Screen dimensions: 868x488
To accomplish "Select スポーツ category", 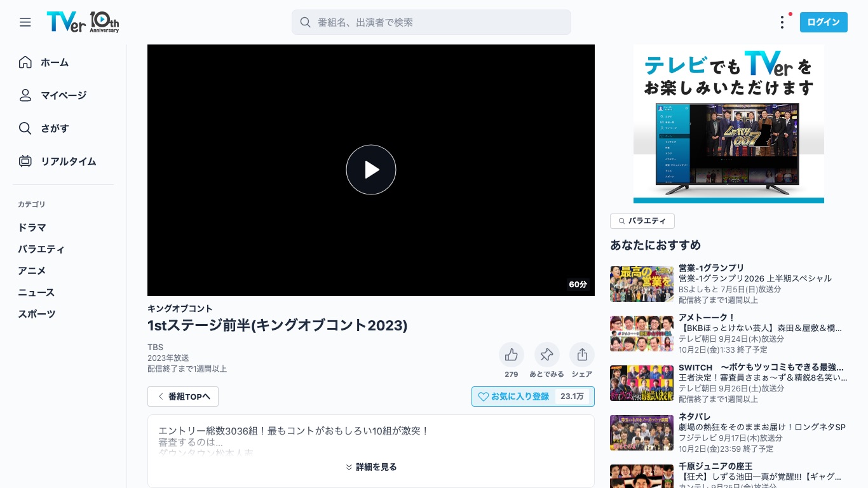I will pyautogui.click(x=37, y=314).
